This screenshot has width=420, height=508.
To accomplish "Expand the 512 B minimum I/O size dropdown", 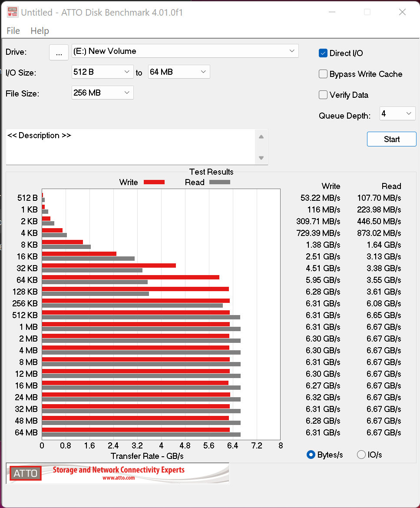I will click(103, 72).
